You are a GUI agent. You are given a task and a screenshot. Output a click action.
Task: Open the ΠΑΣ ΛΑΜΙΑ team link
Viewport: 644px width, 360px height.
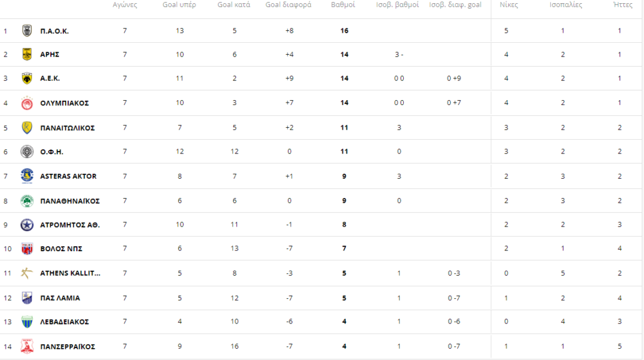tap(60, 298)
